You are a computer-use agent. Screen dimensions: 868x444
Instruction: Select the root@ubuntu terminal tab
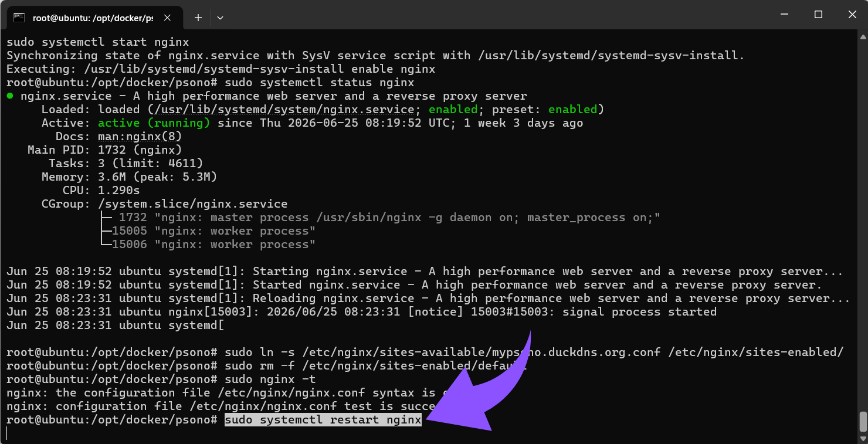coord(93,18)
